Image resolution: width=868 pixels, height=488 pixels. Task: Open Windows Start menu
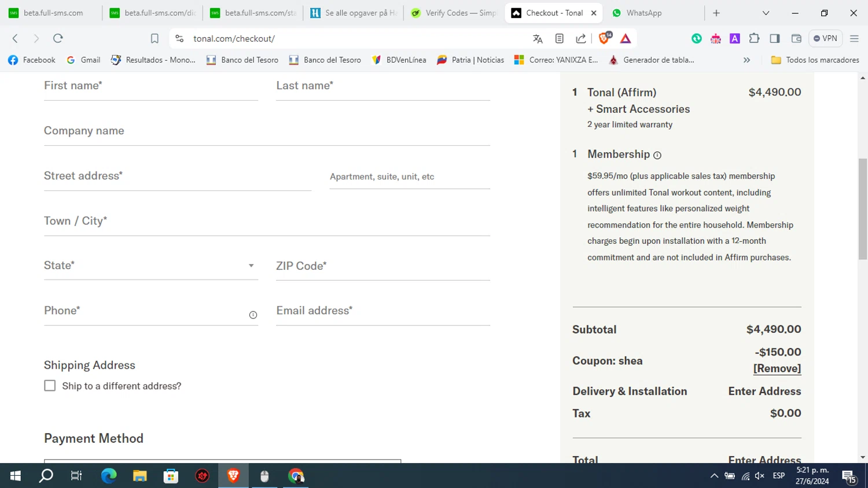[x=16, y=476]
